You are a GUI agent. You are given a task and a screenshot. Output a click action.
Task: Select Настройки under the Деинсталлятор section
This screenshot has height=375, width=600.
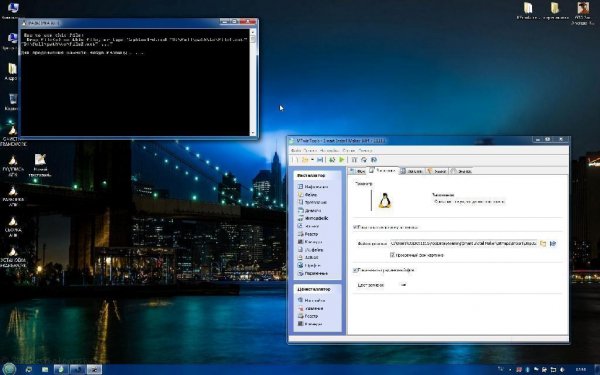(312, 300)
